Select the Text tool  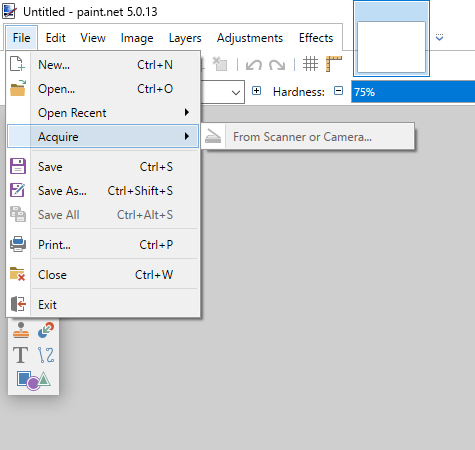click(x=21, y=355)
